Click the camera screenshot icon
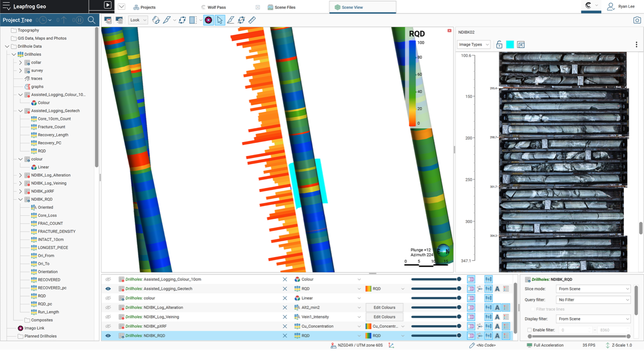 637,20
